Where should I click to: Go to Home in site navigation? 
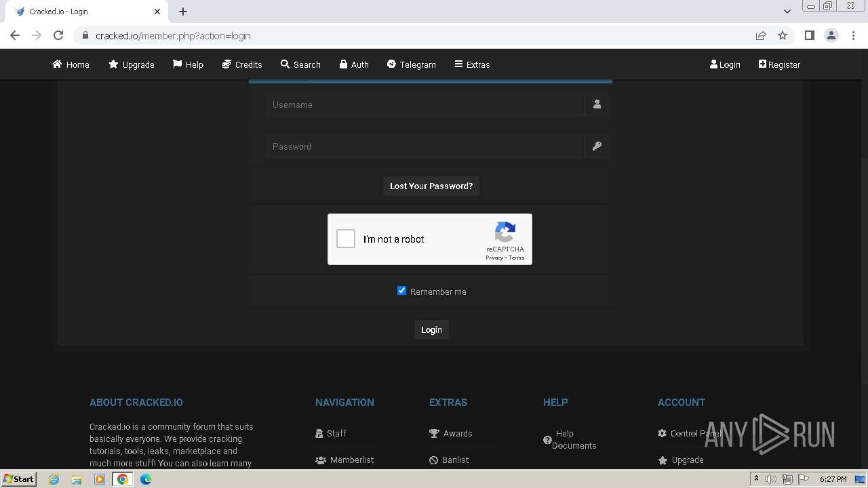pos(71,64)
